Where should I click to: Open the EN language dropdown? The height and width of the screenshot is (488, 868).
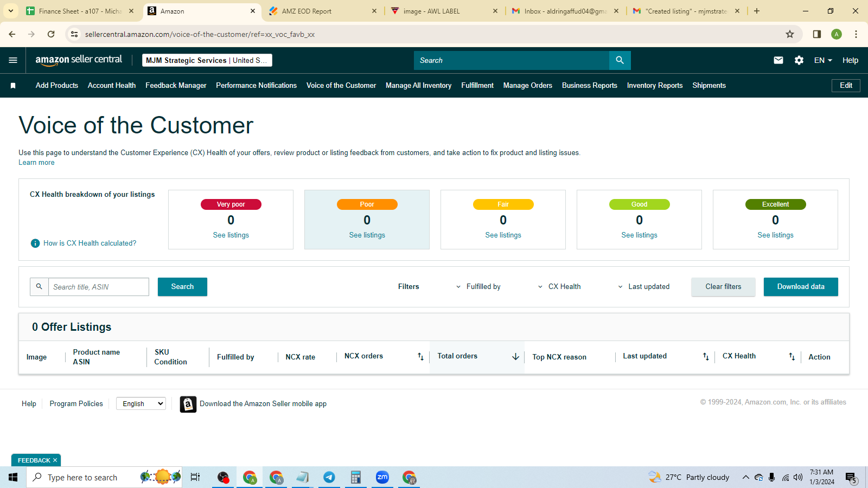click(x=823, y=60)
